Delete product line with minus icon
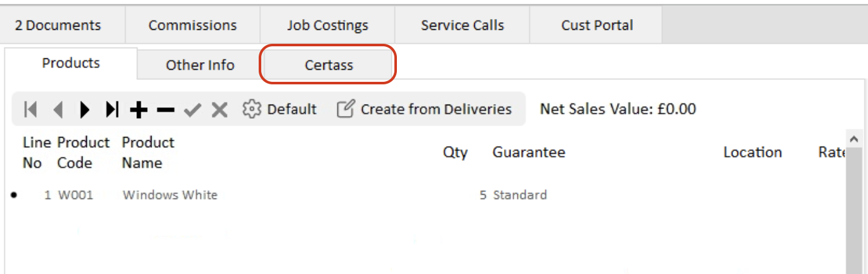 165,110
